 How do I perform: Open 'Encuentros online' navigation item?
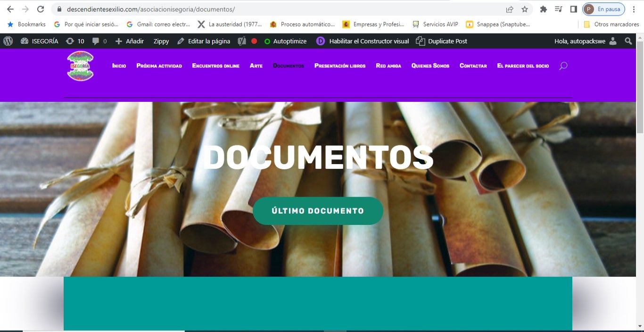(216, 66)
